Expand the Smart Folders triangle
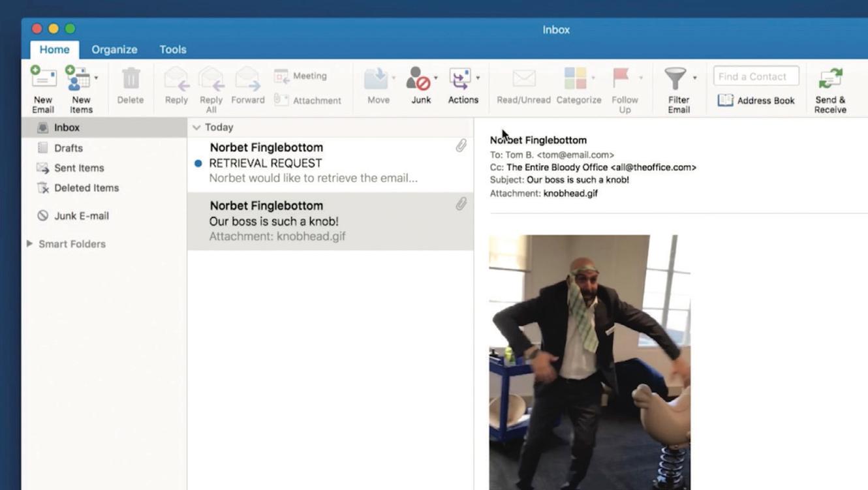This screenshot has width=868, height=490. click(x=29, y=243)
